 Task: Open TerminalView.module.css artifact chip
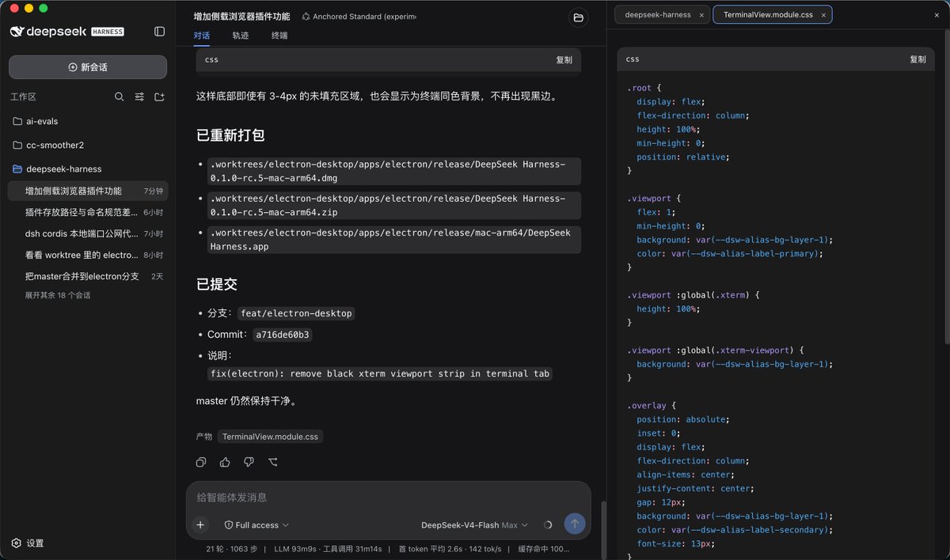(270, 437)
